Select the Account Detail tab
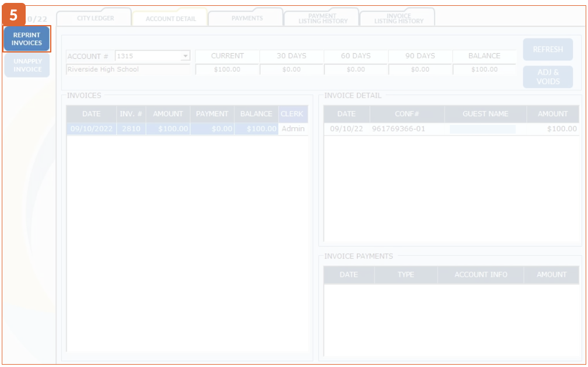 tap(170, 19)
